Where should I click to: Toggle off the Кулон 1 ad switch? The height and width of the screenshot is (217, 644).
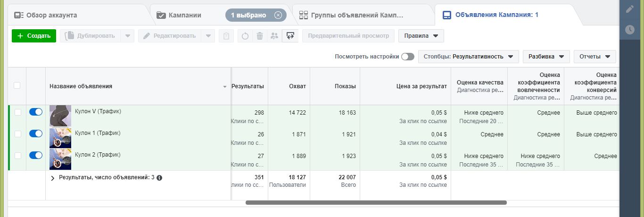click(36, 134)
